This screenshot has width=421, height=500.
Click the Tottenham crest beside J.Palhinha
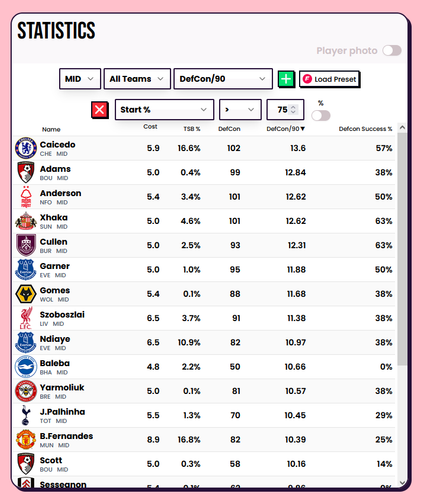coord(26,415)
